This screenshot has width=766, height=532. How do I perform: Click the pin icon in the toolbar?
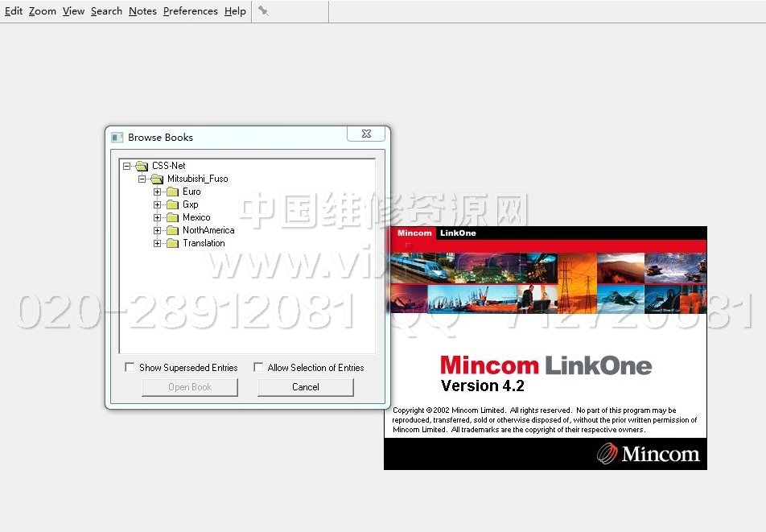click(263, 11)
